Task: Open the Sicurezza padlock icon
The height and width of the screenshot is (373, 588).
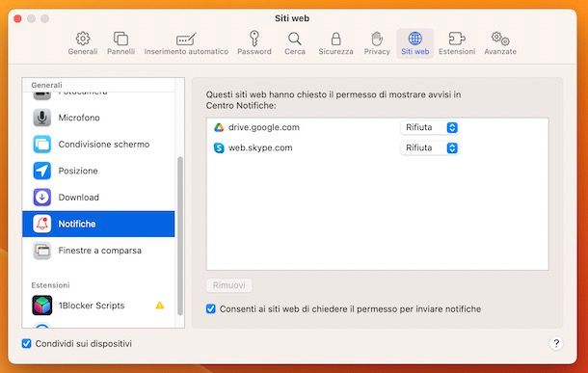Action: (335, 39)
